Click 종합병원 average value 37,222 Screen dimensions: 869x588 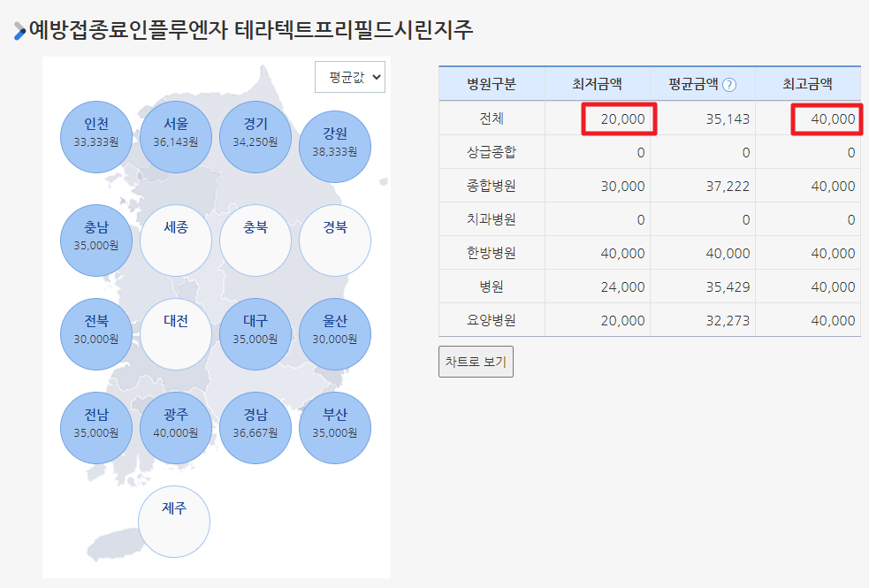click(728, 187)
